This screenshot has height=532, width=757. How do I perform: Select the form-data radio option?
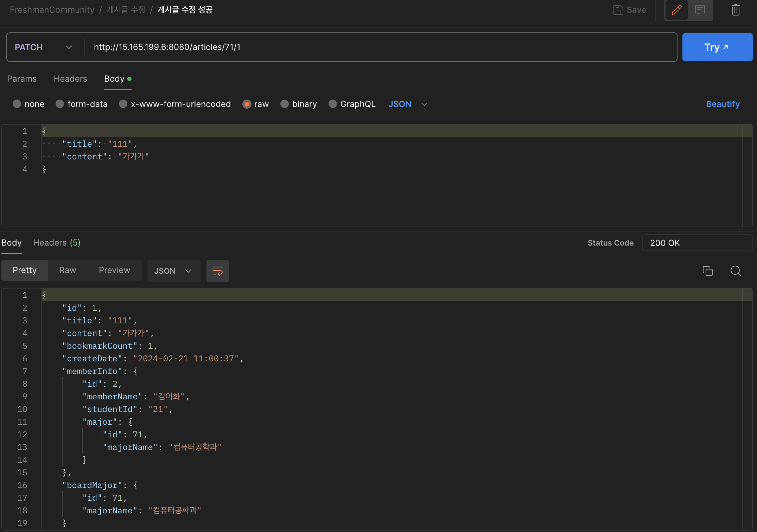tap(60, 104)
